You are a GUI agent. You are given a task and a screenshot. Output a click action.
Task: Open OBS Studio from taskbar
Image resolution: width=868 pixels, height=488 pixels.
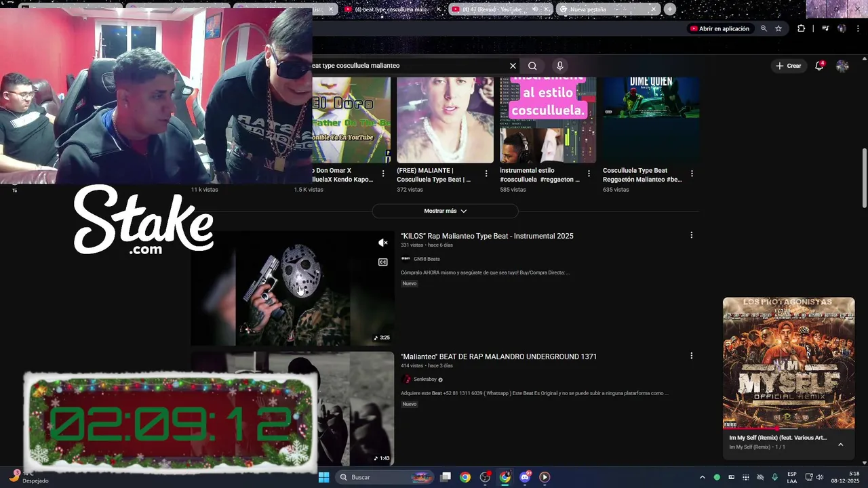(x=485, y=477)
